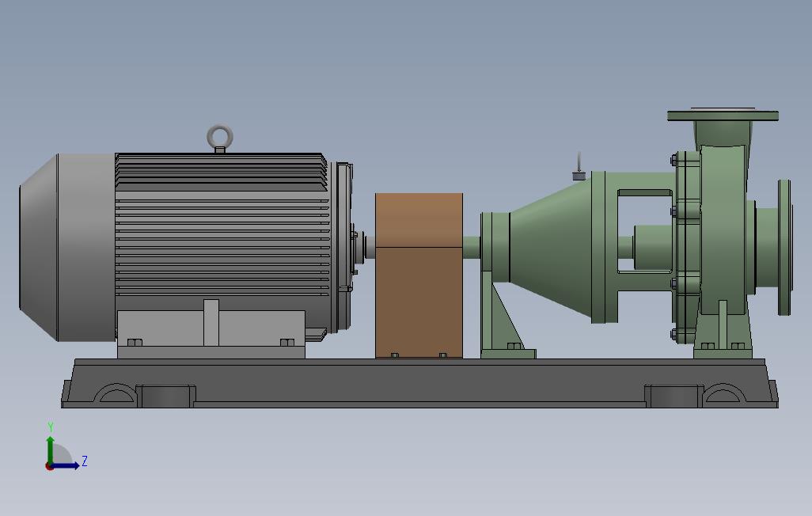Select the gray motor mounting foot block
The height and width of the screenshot is (516, 812).
211,334
